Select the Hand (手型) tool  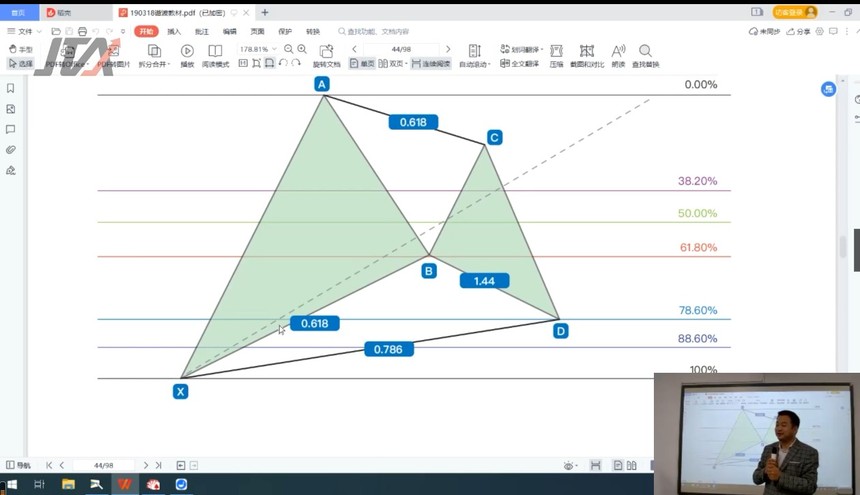click(21, 49)
